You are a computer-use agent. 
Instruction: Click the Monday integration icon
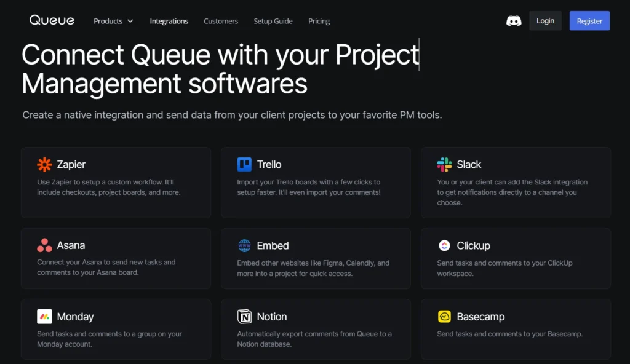click(x=44, y=316)
